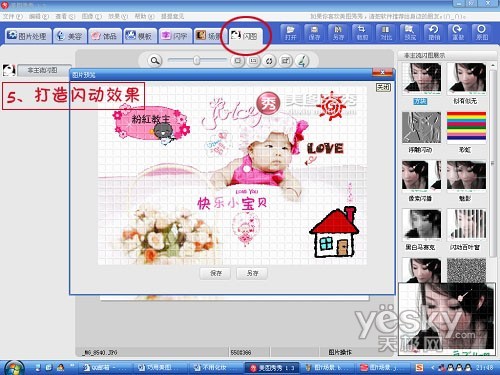The image size is (500, 375).
Task: Click the magnifier zoom icon
Action: tap(155, 61)
